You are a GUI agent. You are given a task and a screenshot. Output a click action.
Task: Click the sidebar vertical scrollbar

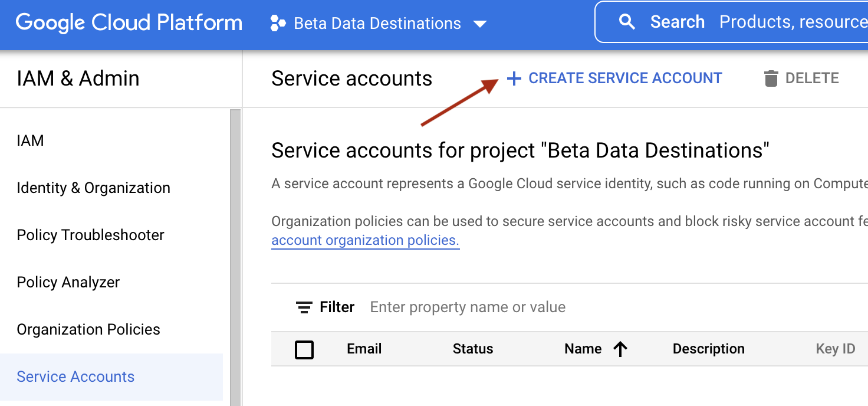[x=235, y=257]
